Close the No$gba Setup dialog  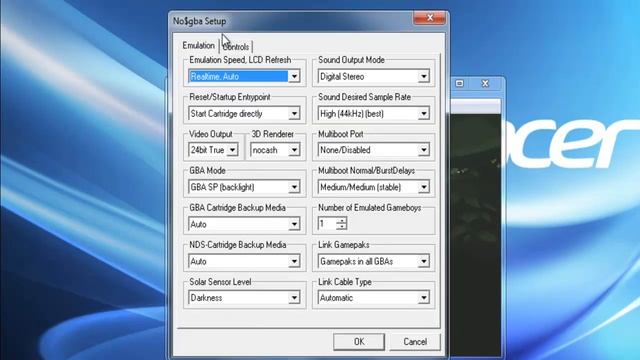pyautogui.click(x=429, y=18)
